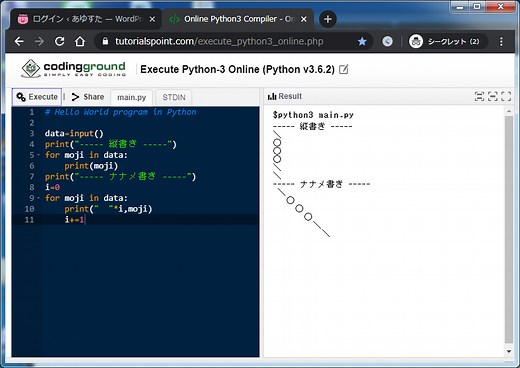Click '$python3 main.py' output text
Viewport: 520px width, 368px height.
[313, 115]
